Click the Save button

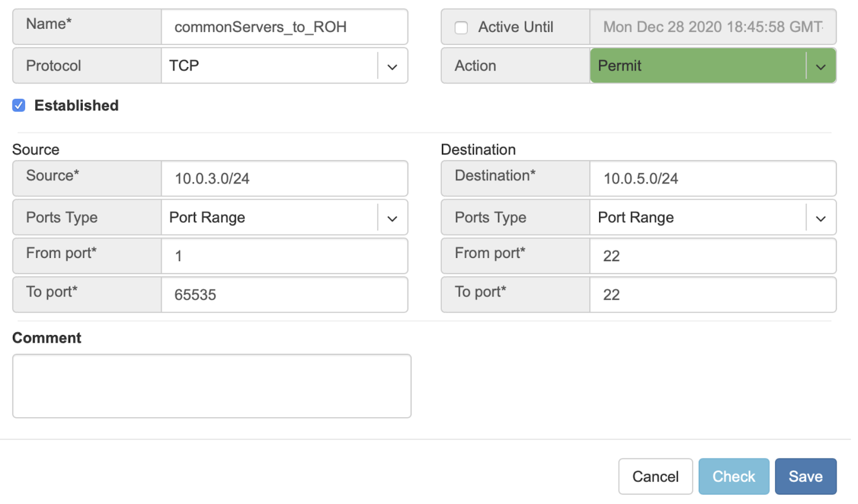805,476
